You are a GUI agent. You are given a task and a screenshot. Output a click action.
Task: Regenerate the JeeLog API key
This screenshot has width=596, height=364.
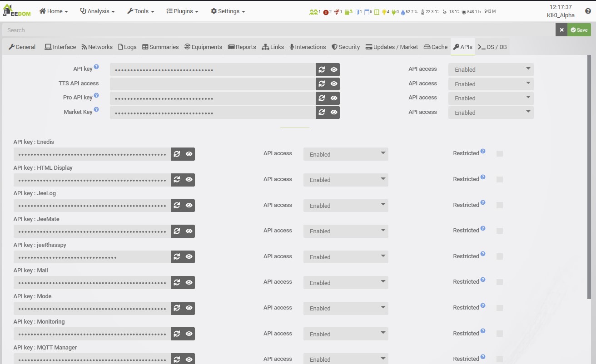point(177,206)
